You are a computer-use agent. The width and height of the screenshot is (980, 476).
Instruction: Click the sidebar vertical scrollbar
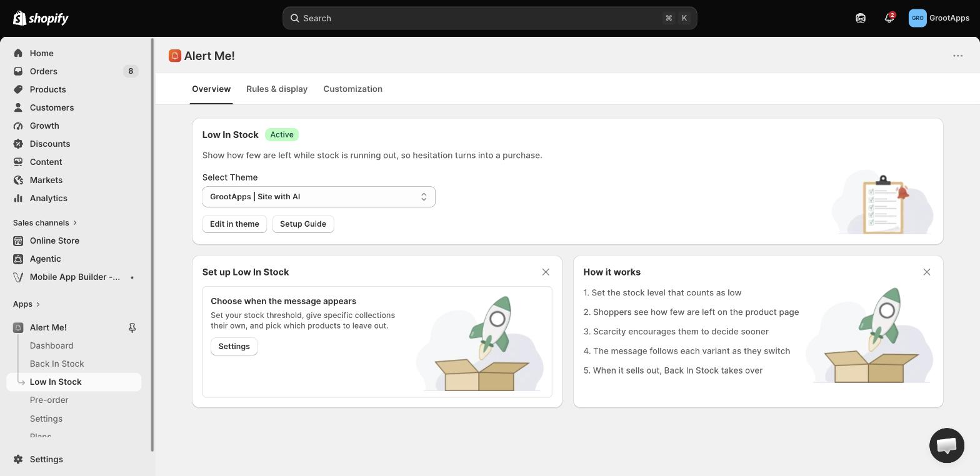[x=152, y=245]
